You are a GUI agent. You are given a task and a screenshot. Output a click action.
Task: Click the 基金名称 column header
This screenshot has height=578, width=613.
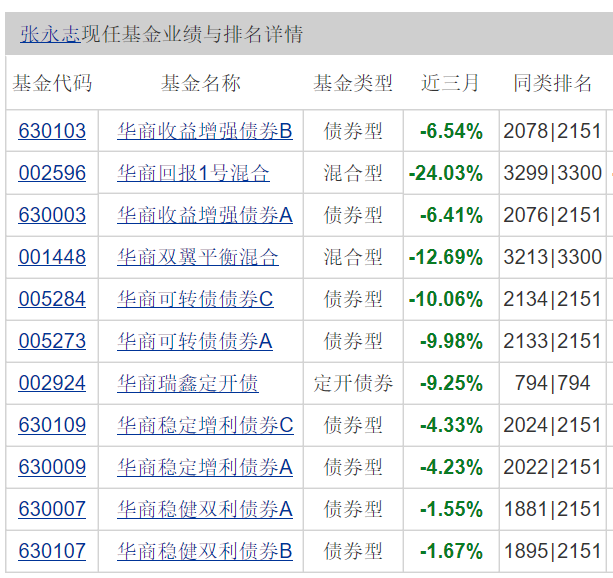point(201,83)
